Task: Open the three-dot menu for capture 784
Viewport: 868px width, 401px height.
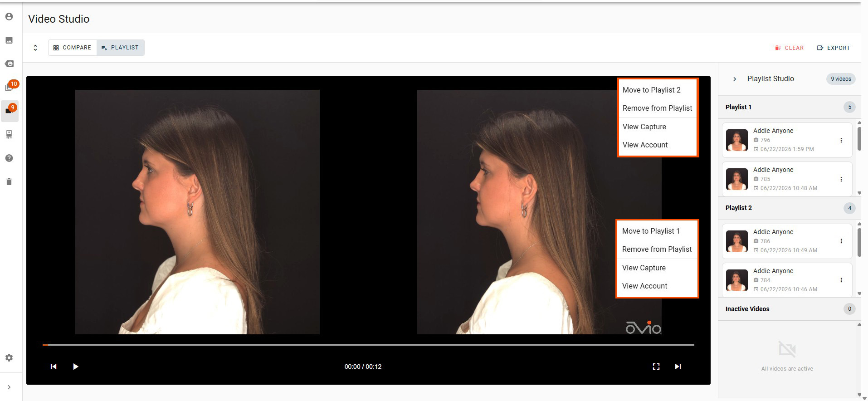Action: click(x=841, y=280)
